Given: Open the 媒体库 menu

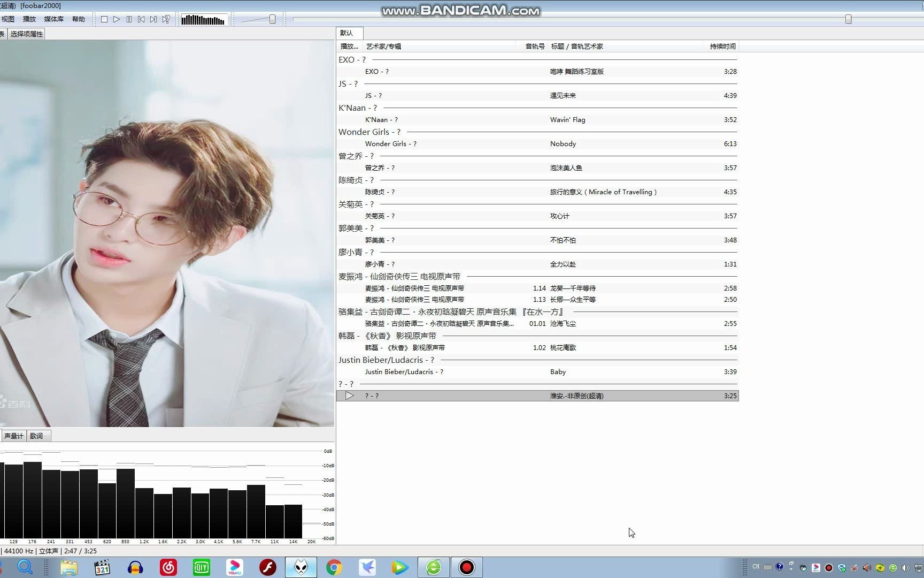Looking at the screenshot, I should pos(54,19).
